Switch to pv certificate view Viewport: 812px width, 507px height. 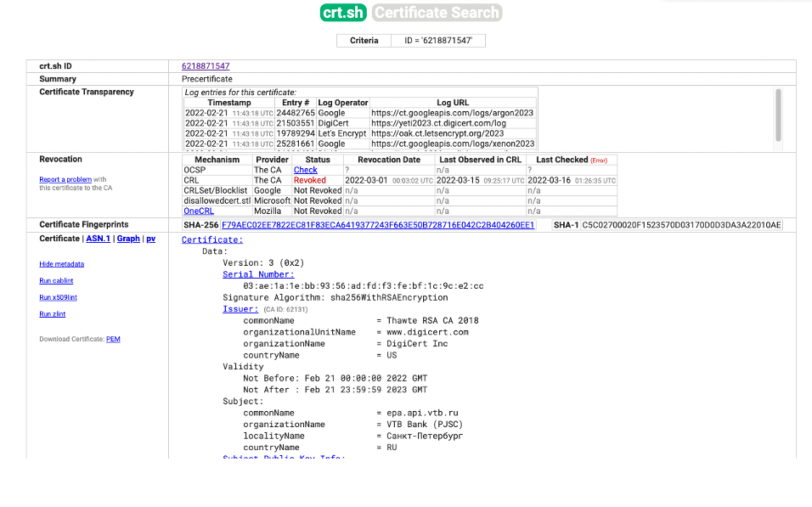(x=151, y=239)
